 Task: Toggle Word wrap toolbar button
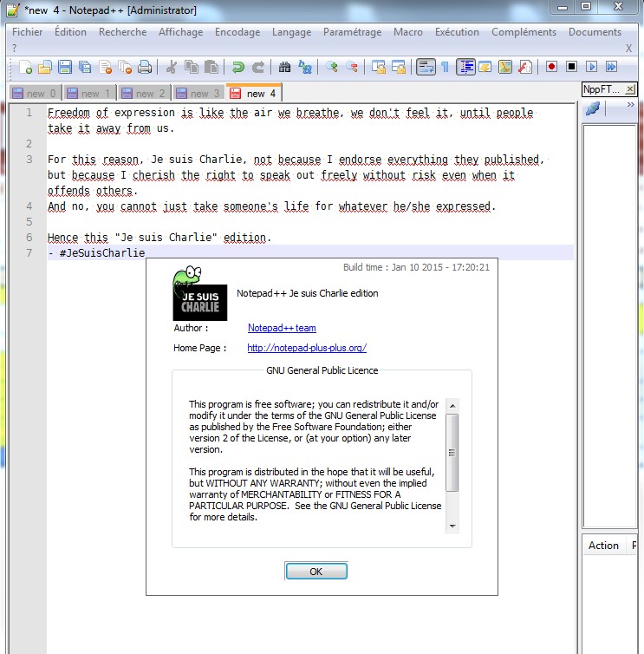[426, 67]
